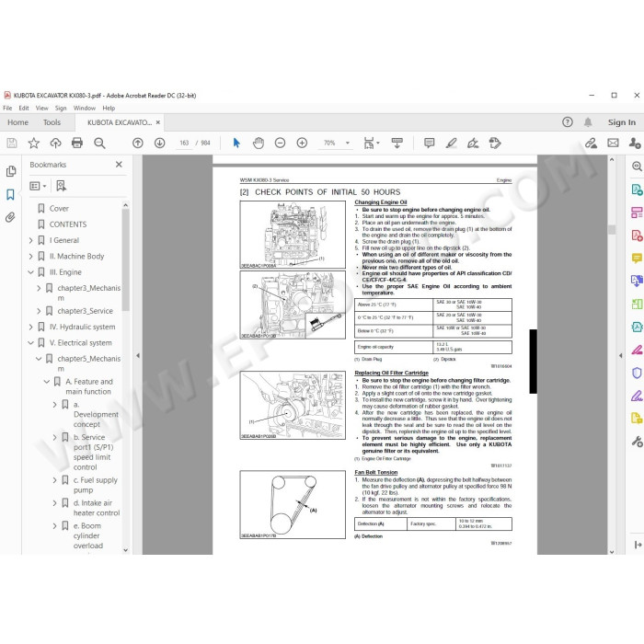Collapse the left navigation pane arrow
This screenshot has height=644, width=644.
pyautogui.click(x=138, y=355)
